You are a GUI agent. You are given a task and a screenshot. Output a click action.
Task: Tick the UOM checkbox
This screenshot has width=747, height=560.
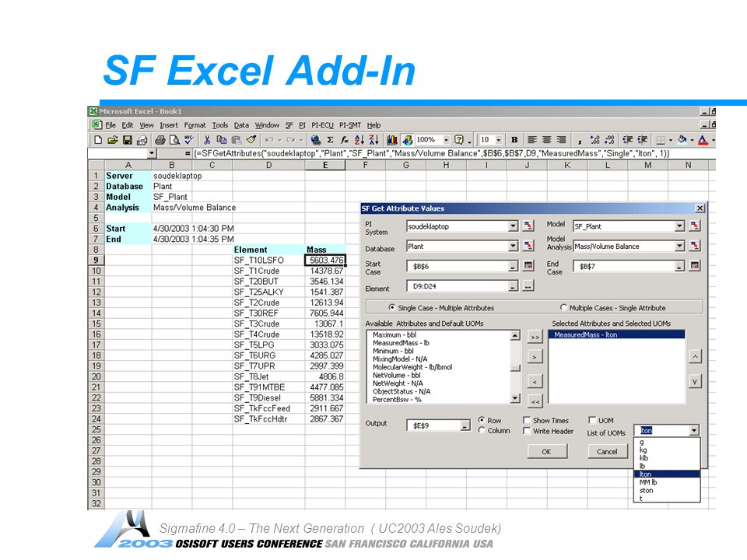click(601, 421)
